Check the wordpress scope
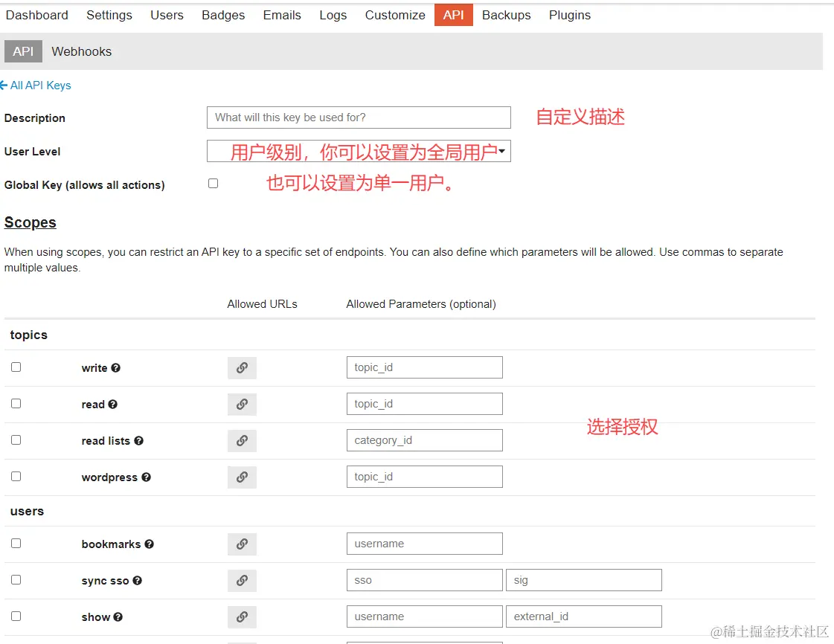 [x=16, y=477]
